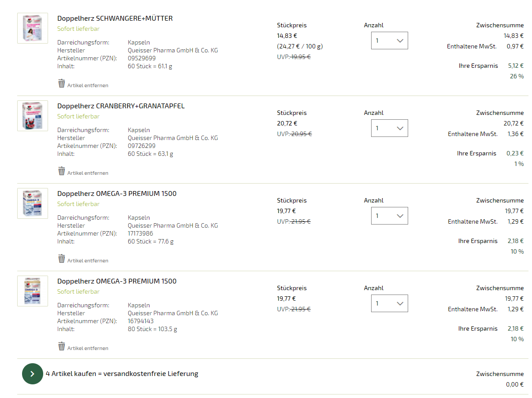The height and width of the screenshot is (398, 532).
Task: Click savings value 5,12 €
Action: coord(516,66)
